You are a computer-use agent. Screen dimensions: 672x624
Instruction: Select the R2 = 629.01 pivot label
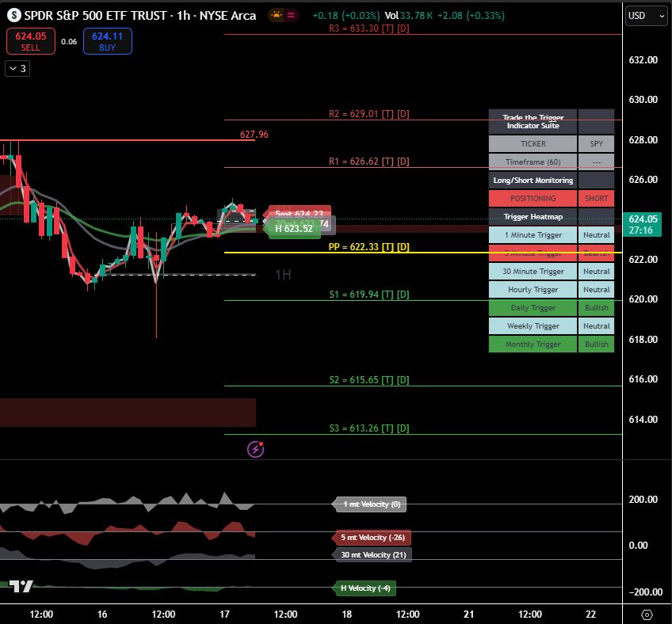369,114
